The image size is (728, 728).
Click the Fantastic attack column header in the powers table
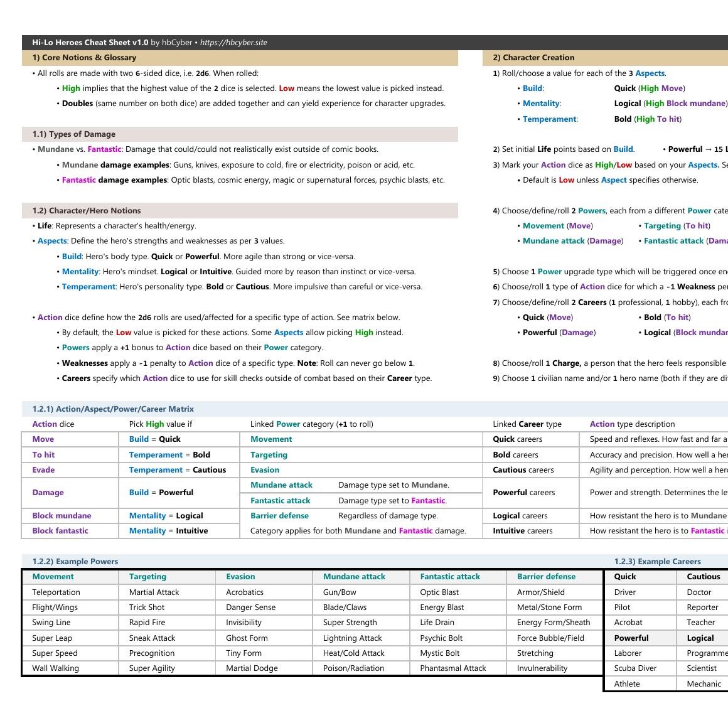pos(450,577)
